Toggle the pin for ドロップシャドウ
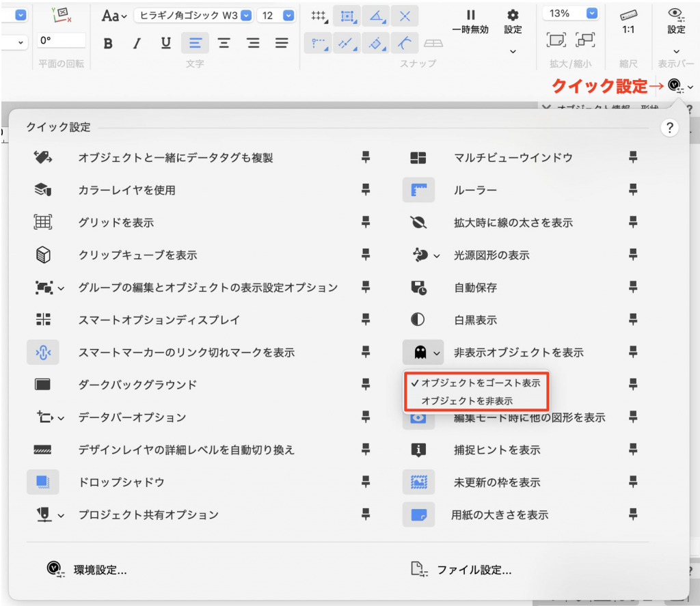The height and width of the screenshot is (606, 700). 366,482
